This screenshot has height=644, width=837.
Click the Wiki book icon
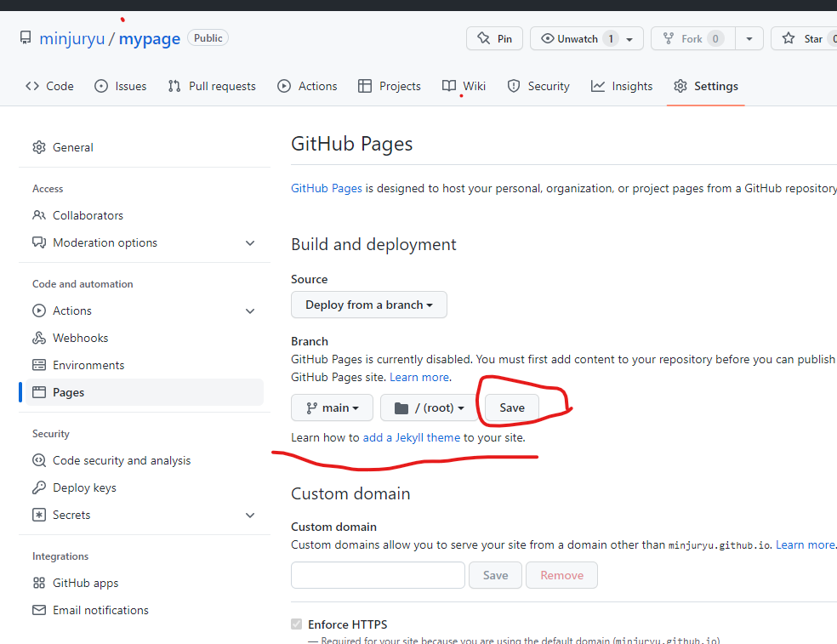449,86
